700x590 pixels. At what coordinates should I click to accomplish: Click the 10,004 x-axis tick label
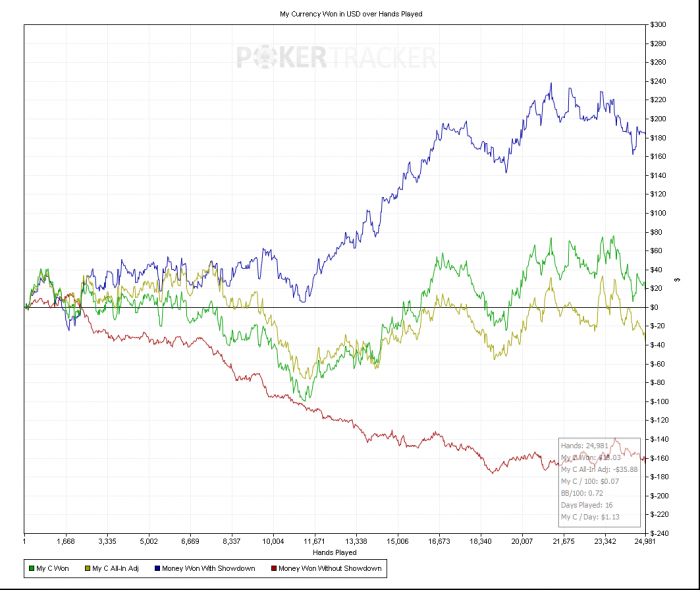point(273,541)
